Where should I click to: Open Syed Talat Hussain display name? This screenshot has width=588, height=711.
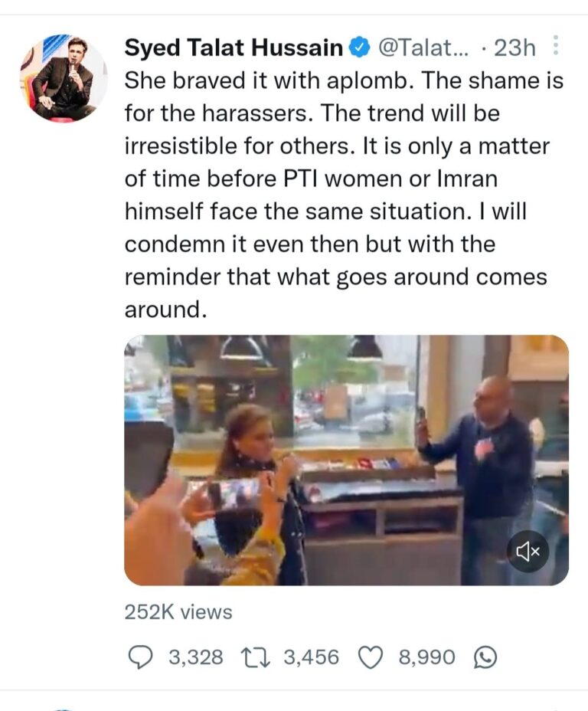click(234, 48)
